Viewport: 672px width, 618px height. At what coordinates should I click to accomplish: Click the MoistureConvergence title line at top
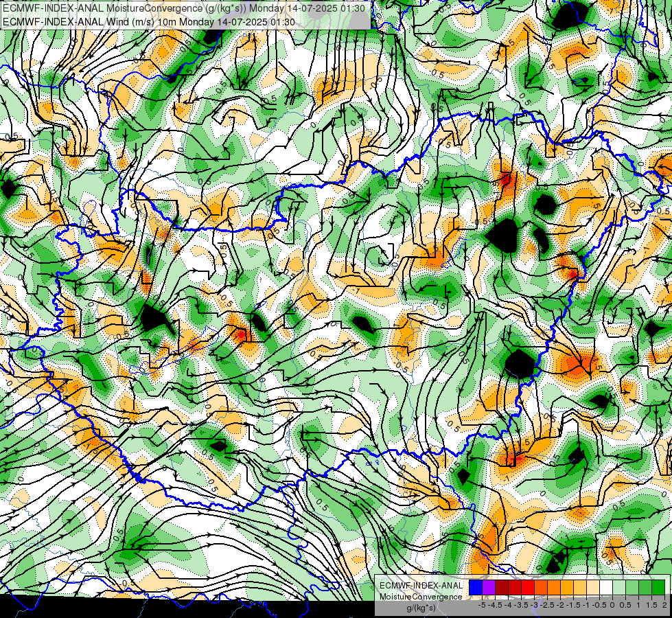[x=184, y=8]
